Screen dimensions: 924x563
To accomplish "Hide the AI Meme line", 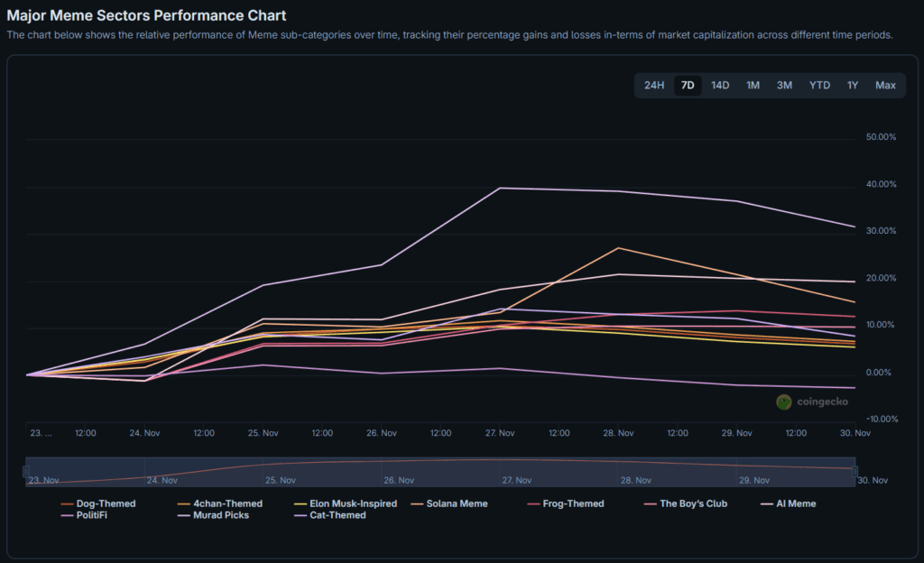I will pos(795,503).
